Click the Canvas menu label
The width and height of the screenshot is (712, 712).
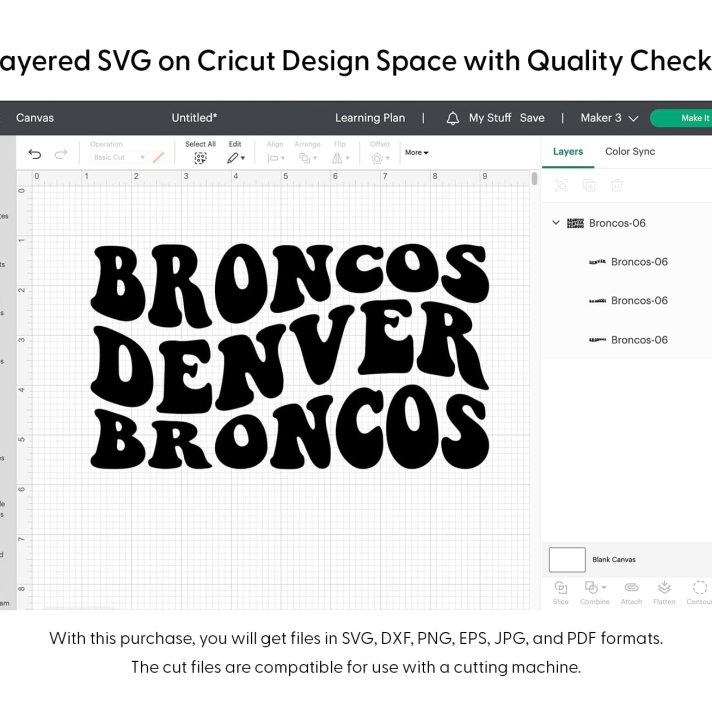click(x=35, y=118)
